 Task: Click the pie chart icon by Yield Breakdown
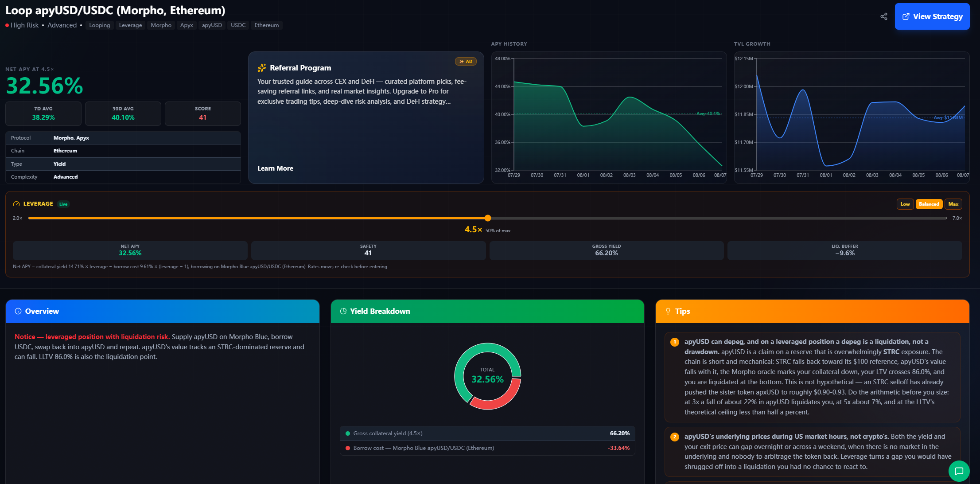[343, 311]
